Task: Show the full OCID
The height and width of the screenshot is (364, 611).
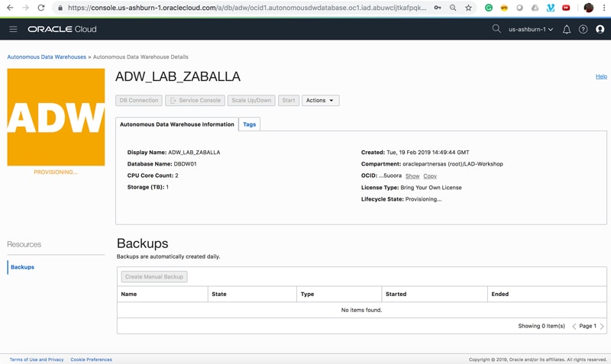Action: 412,176
